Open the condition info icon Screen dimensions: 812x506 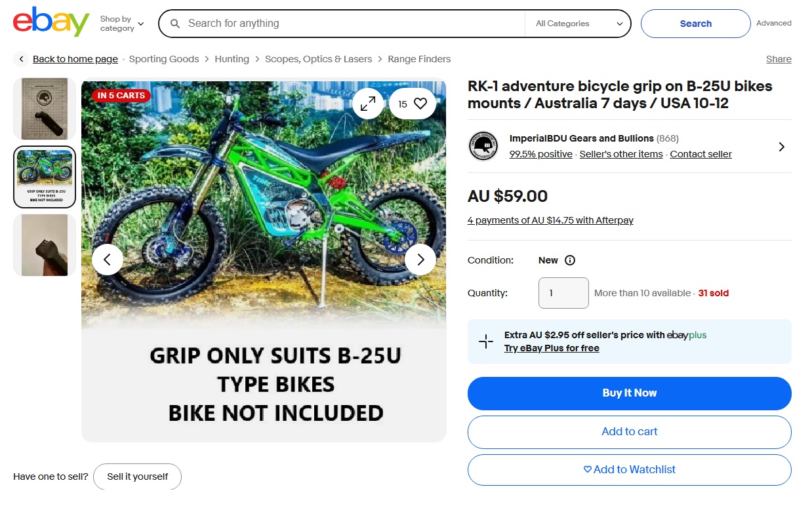[570, 260]
